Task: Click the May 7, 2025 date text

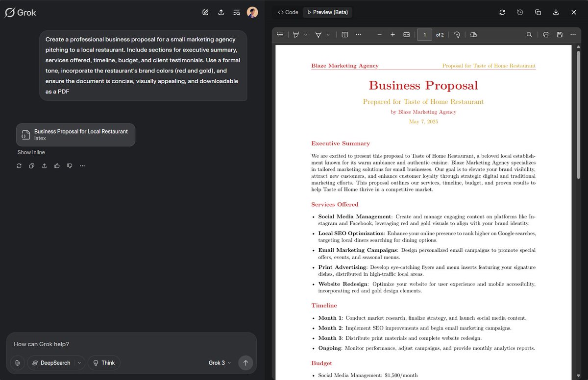Action: coord(423,121)
